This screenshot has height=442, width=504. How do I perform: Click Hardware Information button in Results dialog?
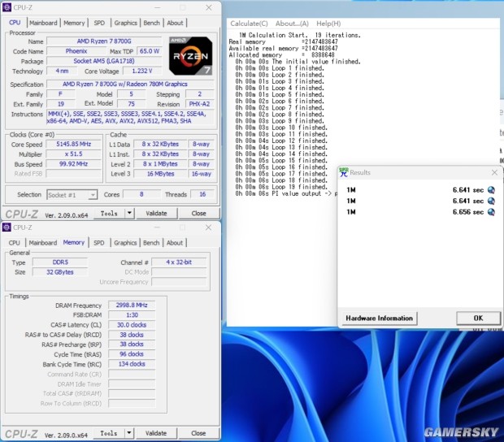[380, 318]
